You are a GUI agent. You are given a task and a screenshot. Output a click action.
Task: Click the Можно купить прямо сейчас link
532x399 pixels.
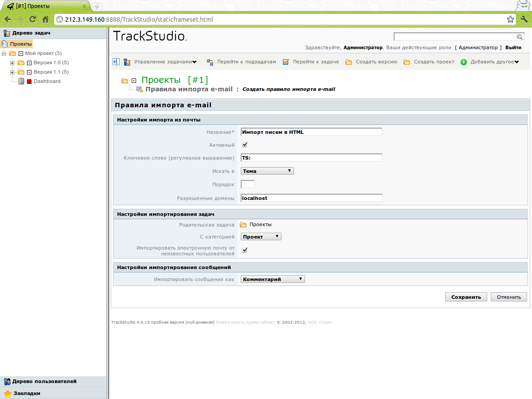point(245,322)
